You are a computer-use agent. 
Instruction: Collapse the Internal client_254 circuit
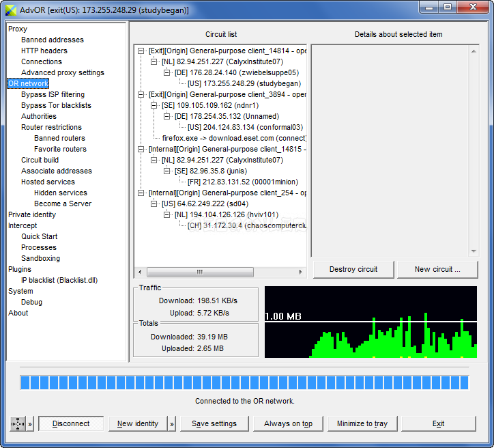(141, 193)
